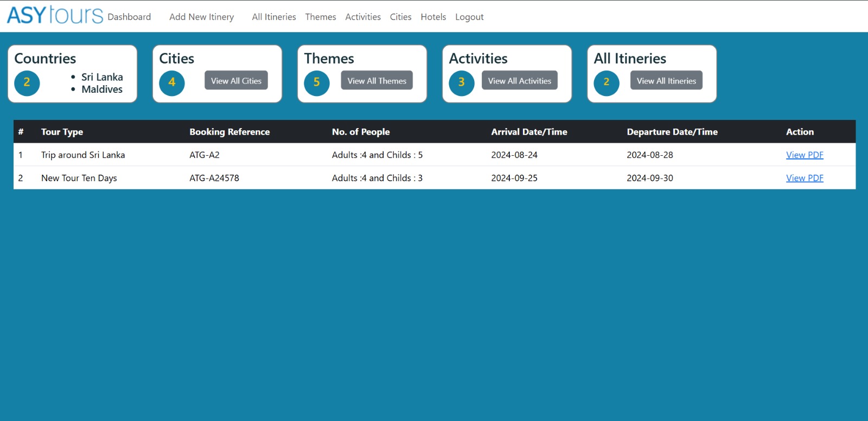Open Add New Itinery page

pos(201,17)
